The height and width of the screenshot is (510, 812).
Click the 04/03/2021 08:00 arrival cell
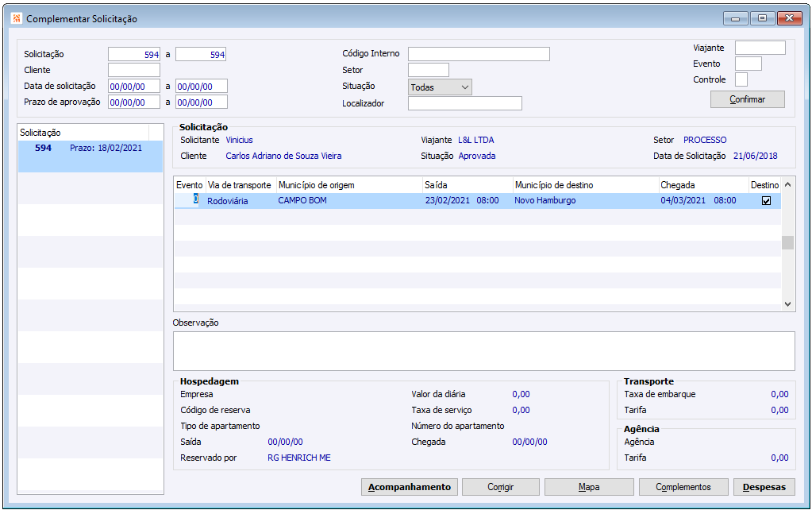tap(698, 200)
